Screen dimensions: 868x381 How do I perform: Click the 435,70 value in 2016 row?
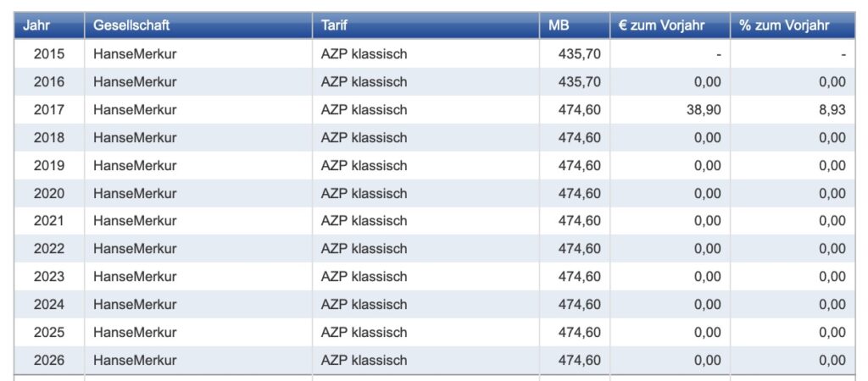(x=580, y=82)
